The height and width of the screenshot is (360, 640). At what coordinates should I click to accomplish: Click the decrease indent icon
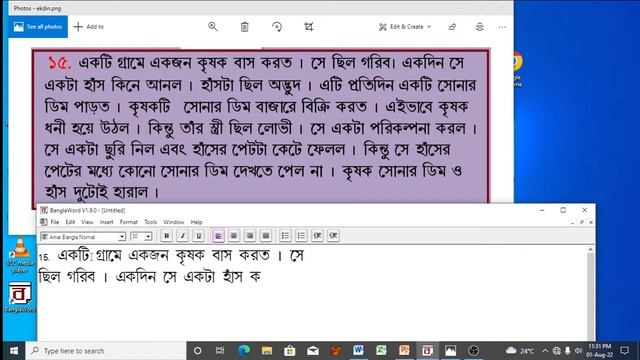(x=317, y=236)
